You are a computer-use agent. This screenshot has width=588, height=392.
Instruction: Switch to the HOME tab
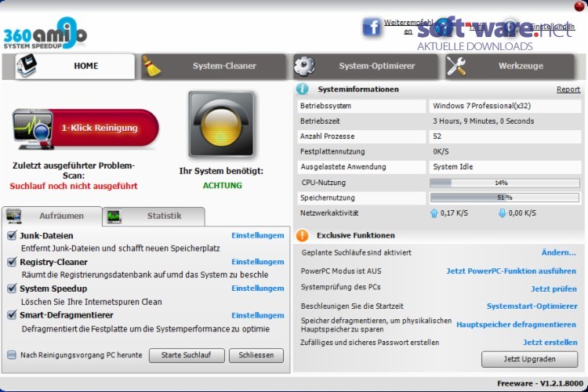(75, 66)
